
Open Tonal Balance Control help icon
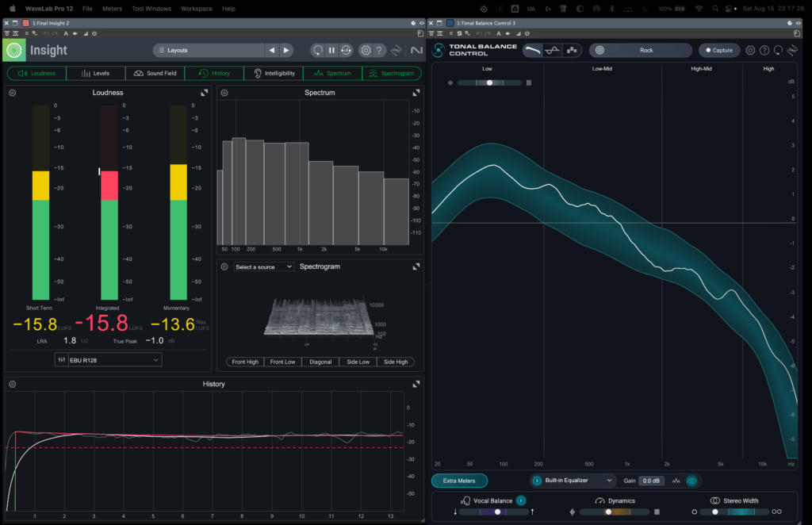pyautogui.click(x=764, y=50)
